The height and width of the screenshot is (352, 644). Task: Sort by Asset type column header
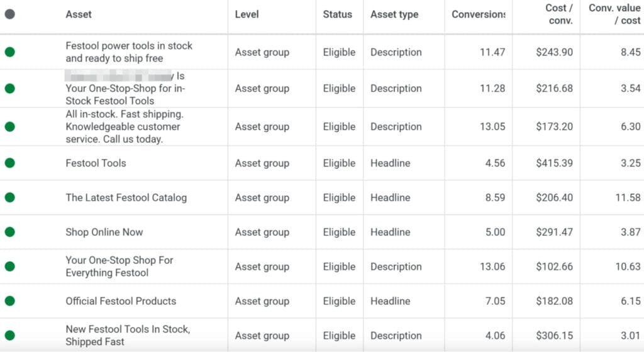394,14
